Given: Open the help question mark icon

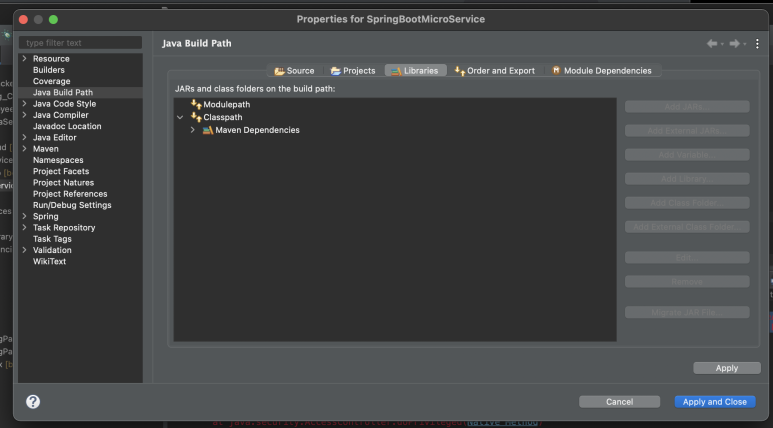Looking at the screenshot, I should coord(33,401).
